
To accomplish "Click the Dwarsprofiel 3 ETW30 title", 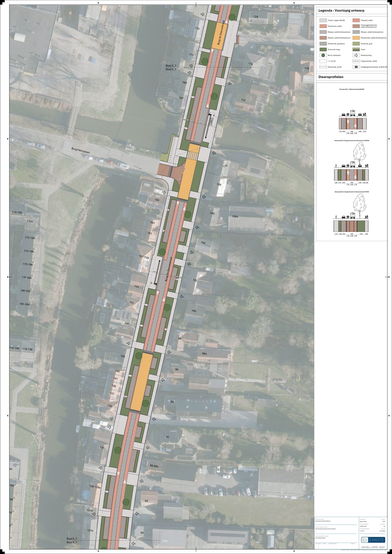I will pyautogui.click(x=352, y=192).
